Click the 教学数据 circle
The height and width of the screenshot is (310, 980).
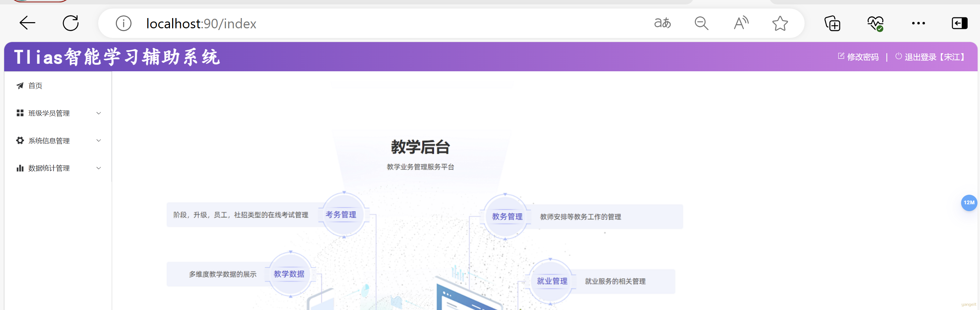pyautogui.click(x=290, y=274)
